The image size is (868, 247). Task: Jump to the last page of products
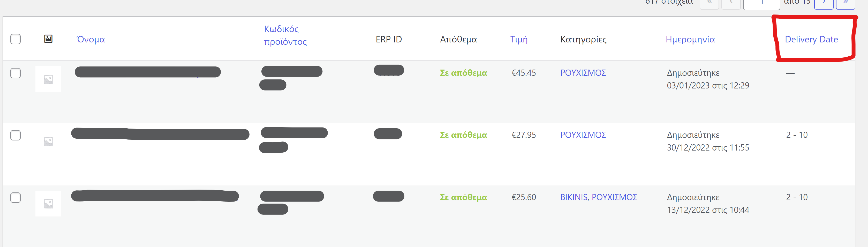click(x=845, y=3)
